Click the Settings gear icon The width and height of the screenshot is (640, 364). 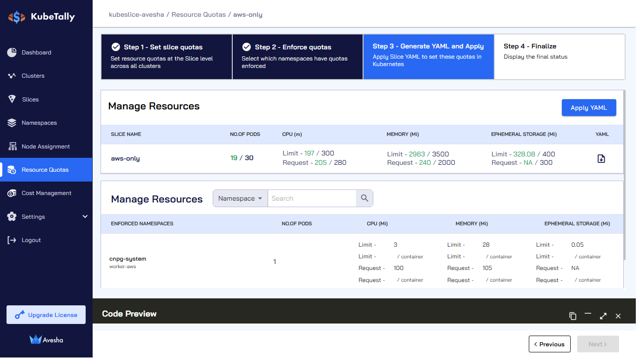pyautogui.click(x=12, y=217)
